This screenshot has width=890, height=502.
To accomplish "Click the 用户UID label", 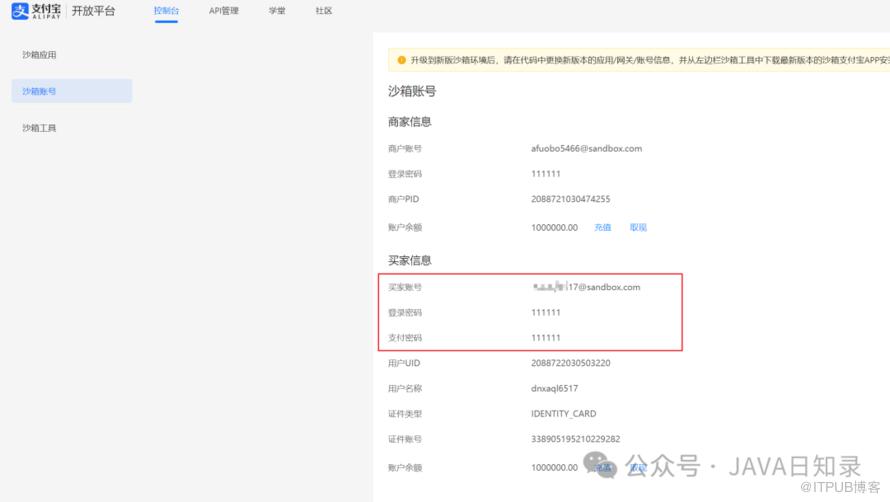I will pos(404,363).
